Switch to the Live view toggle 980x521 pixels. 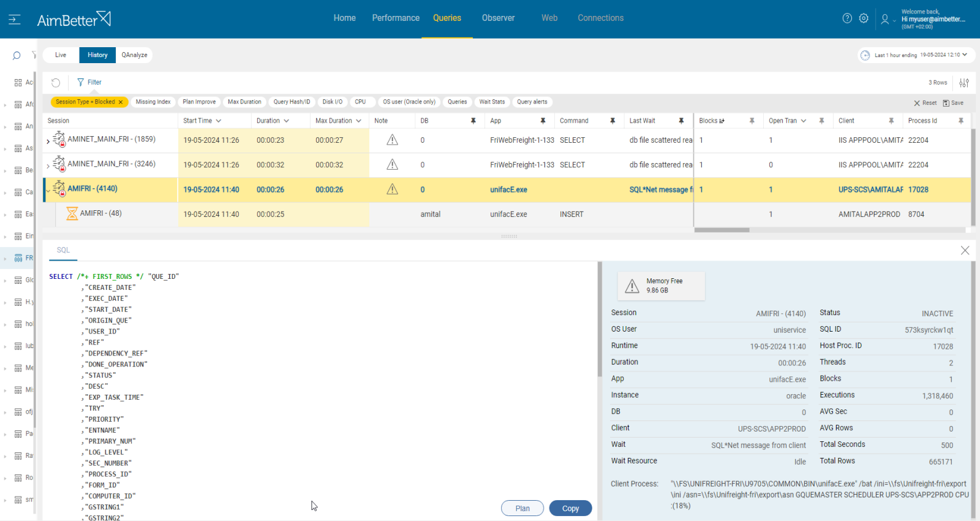coord(61,55)
